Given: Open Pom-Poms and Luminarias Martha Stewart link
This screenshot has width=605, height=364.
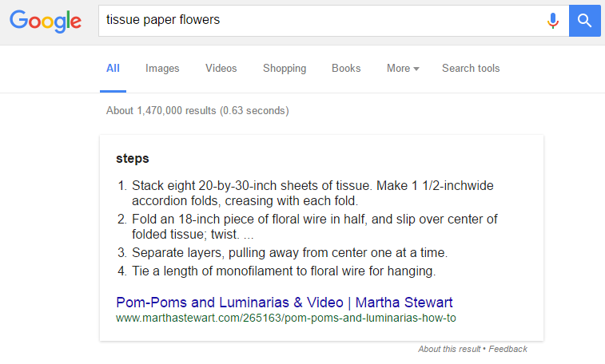Looking at the screenshot, I should point(285,303).
